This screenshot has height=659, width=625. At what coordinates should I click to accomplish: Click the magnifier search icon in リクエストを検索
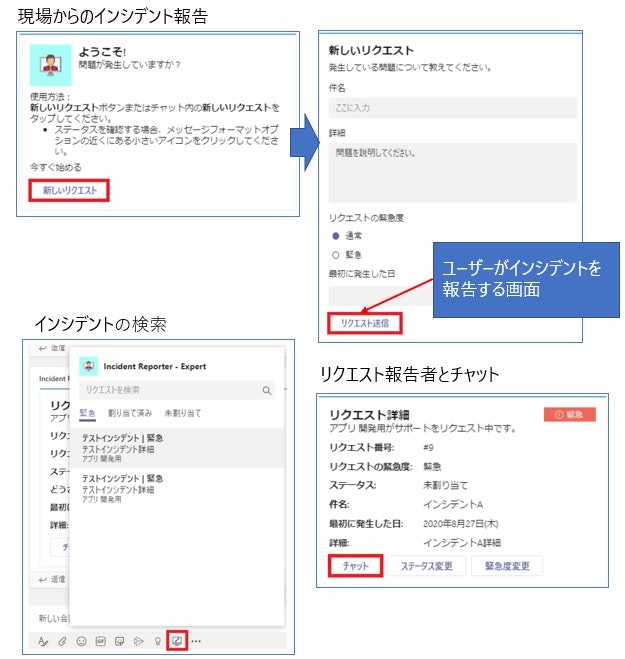[266, 390]
